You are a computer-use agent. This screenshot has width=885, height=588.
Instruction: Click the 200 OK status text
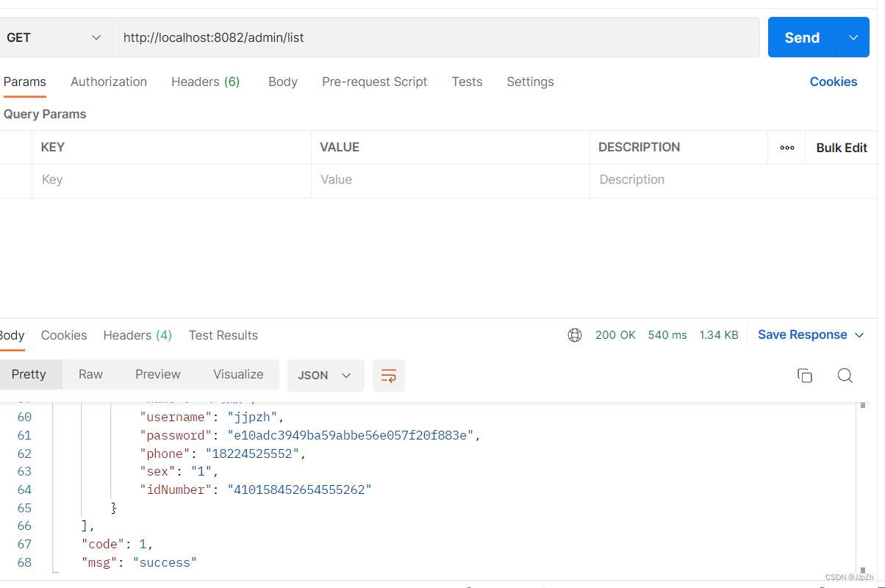point(615,335)
